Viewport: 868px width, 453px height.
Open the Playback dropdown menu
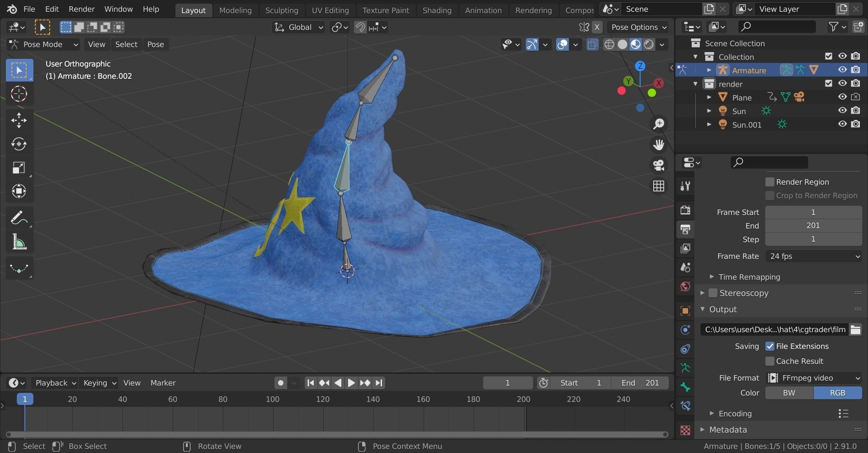tap(56, 383)
